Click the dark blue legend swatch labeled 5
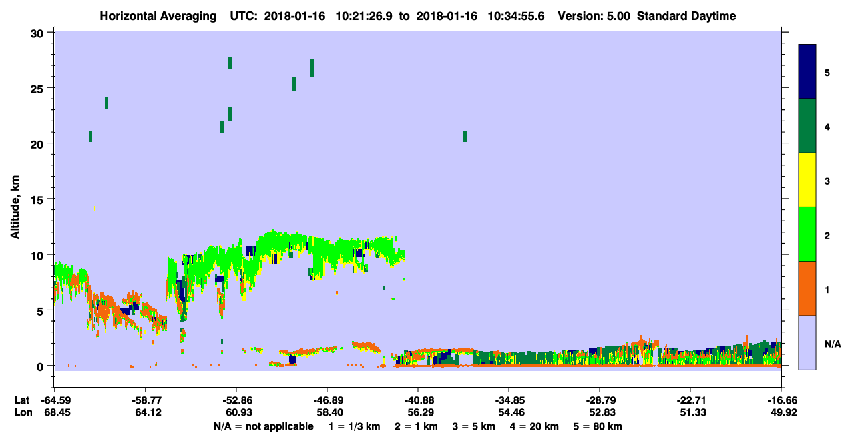The height and width of the screenshot is (445, 868). (x=807, y=72)
